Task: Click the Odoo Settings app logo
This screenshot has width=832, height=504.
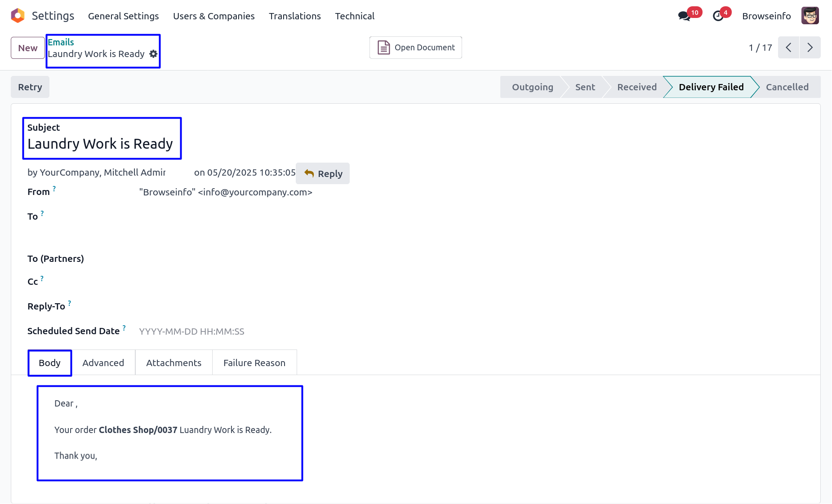Action: 18,16
